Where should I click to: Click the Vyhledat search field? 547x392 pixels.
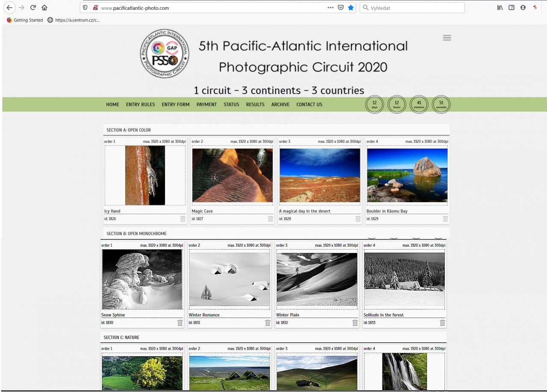pyautogui.click(x=412, y=8)
